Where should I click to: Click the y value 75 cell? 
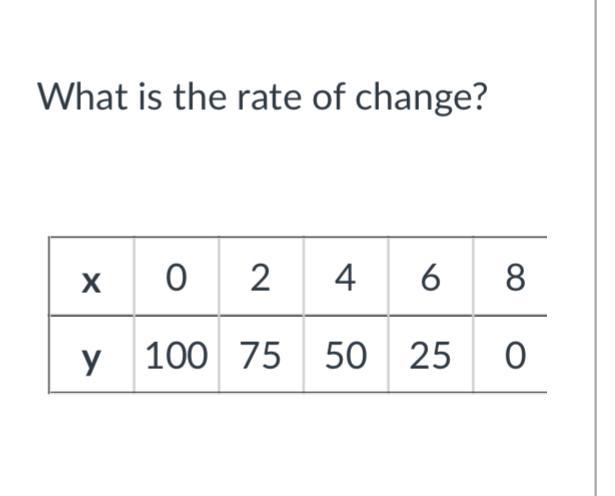261,354
